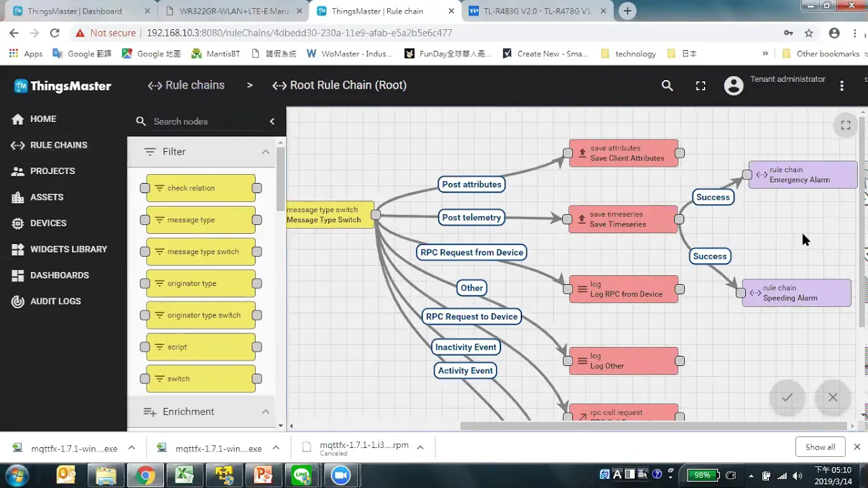Open options for canceled rpm download
The width and height of the screenshot is (868, 488).
pos(420,447)
